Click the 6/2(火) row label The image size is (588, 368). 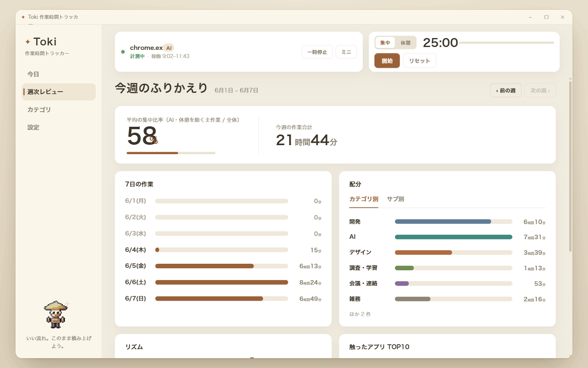(136, 217)
